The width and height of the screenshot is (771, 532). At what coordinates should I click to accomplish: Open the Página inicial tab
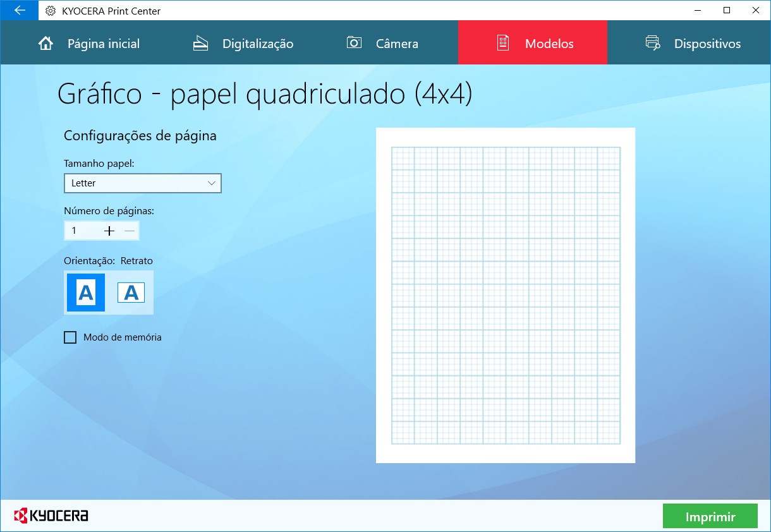click(88, 44)
